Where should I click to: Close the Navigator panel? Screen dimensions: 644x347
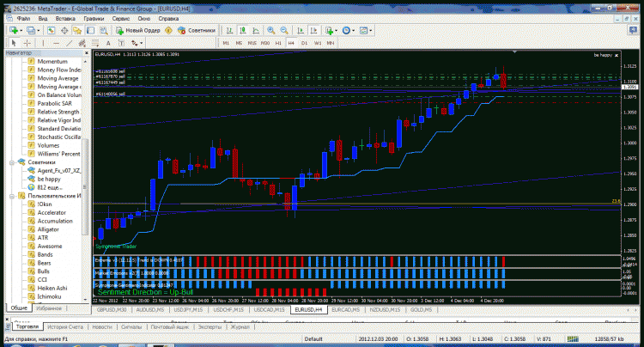(x=86, y=53)
